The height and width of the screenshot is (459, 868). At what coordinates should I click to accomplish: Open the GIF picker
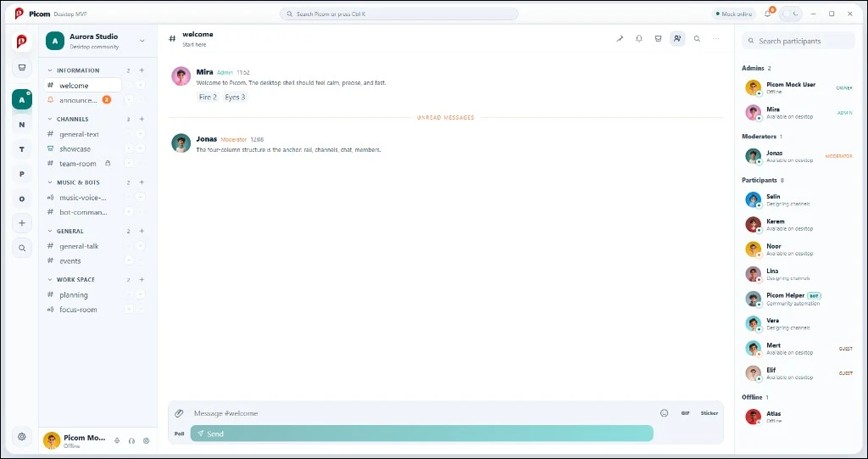(x=685, y=413)
